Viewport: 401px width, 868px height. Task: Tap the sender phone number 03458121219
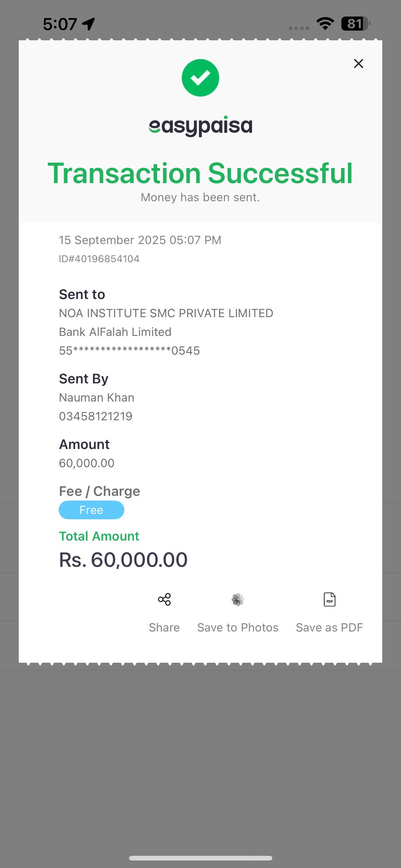pyautogui.click(x=96, y=416)
